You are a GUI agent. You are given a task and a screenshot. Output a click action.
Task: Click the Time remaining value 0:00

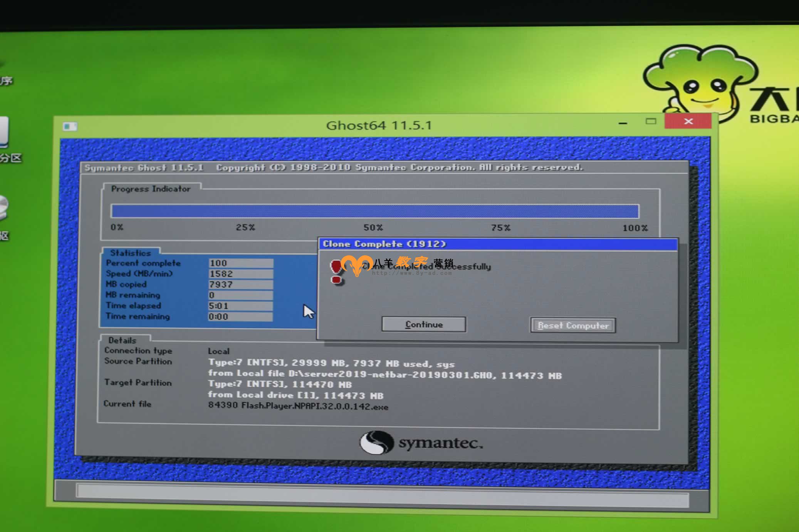pos(241,317)
